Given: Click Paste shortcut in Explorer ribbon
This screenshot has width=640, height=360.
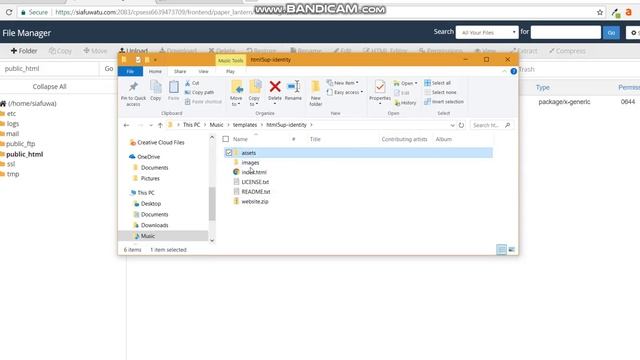Looking at the screenshot, I should tap(203, 102).
